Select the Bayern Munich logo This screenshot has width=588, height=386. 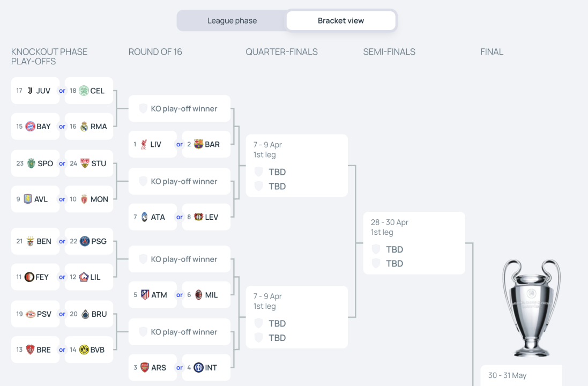coord(31,127)
